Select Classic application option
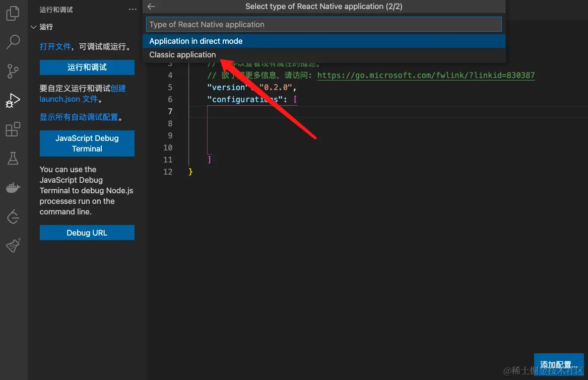This screenshot has width=588, height=380. coord(324,55)
